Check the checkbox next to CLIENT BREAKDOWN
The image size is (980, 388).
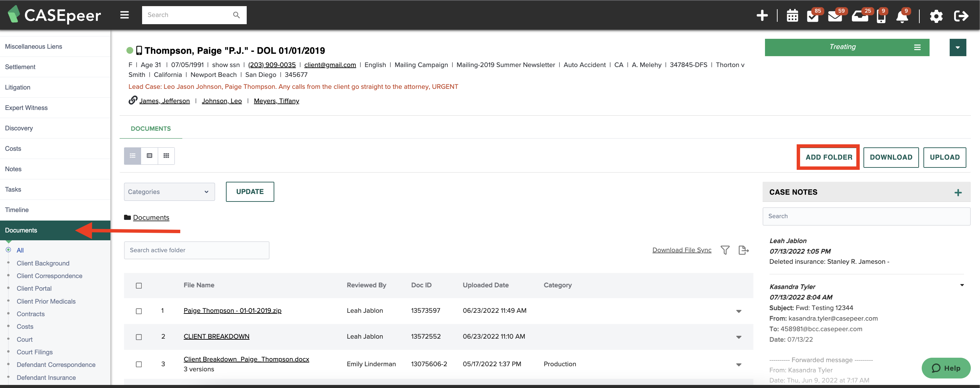139,337
